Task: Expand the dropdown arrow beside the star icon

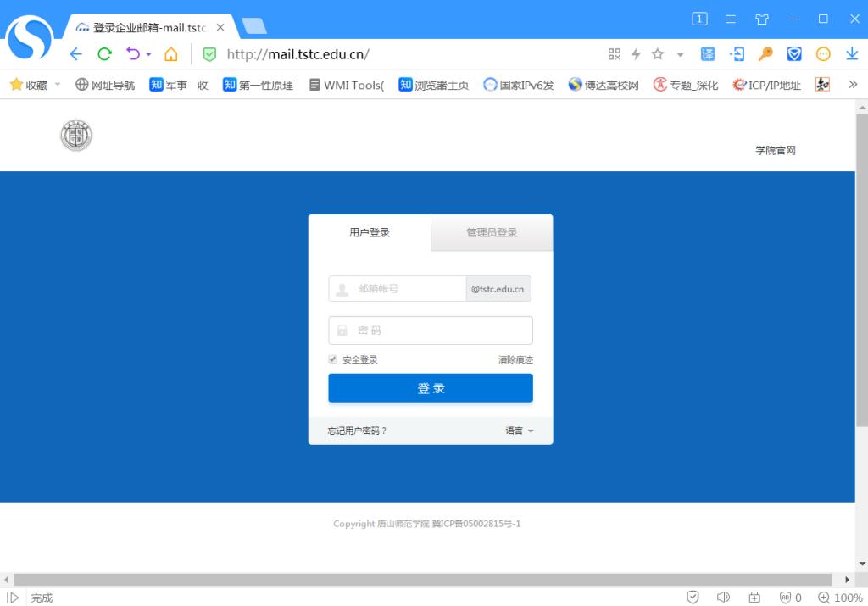Action: (680, 55)
